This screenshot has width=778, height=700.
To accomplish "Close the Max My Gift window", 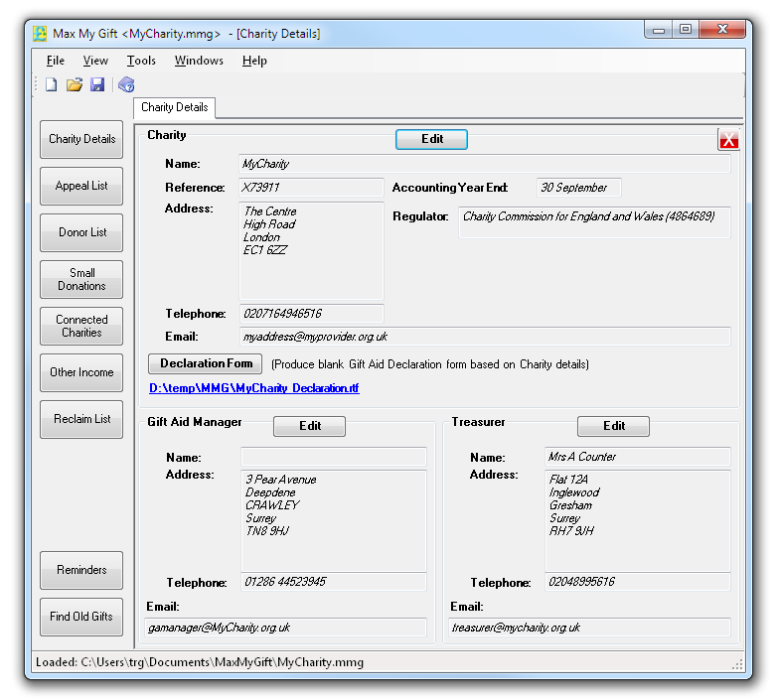I will [x=722, y=30].
